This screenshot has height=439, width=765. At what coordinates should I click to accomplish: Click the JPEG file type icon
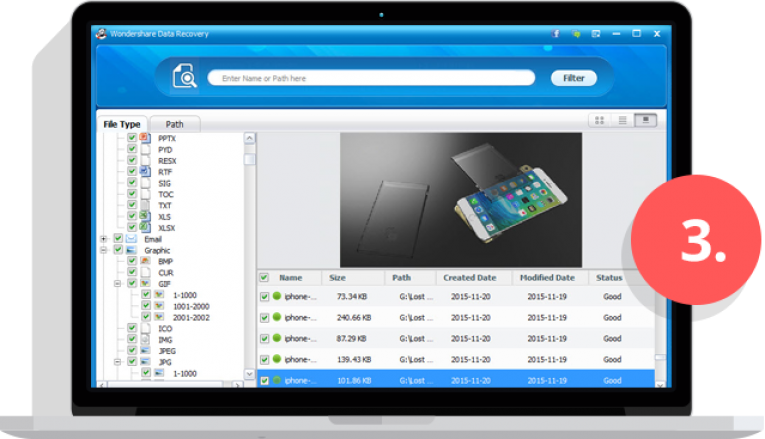145,350
